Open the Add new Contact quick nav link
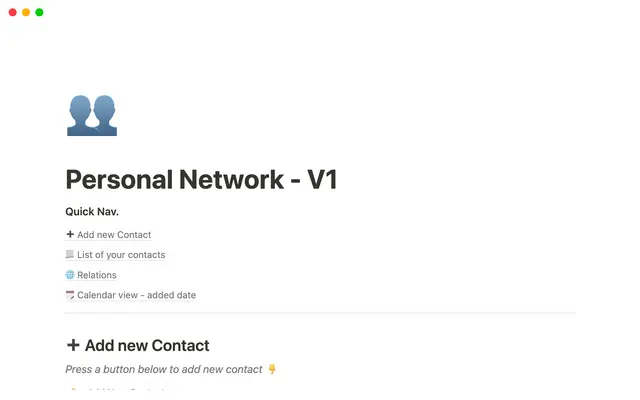 tap(114, 235)
